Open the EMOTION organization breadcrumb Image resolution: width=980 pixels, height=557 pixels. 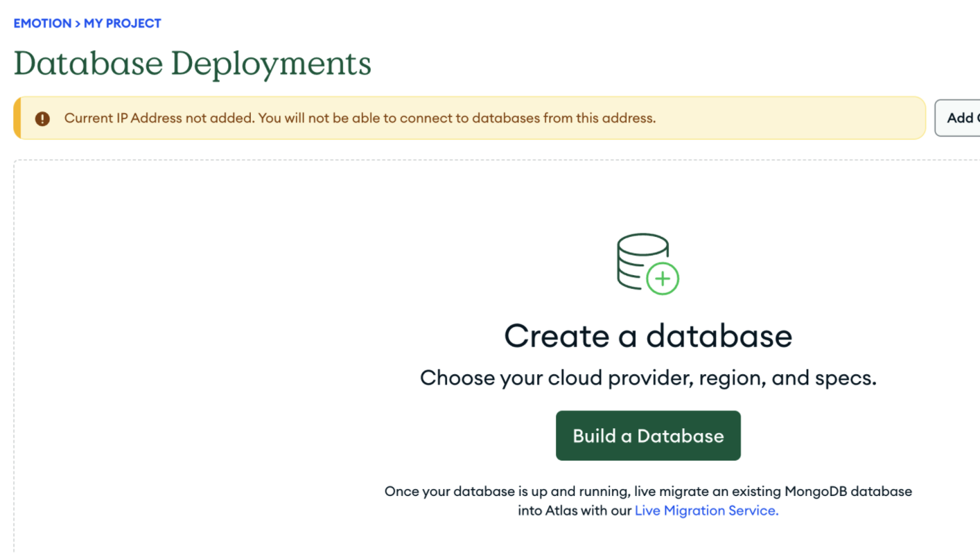tap(42, 24)
